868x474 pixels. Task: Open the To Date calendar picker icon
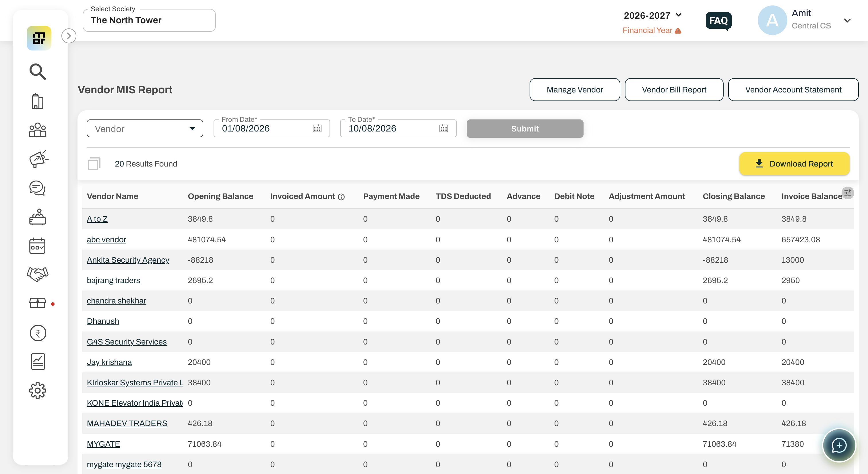click(444, 128)
